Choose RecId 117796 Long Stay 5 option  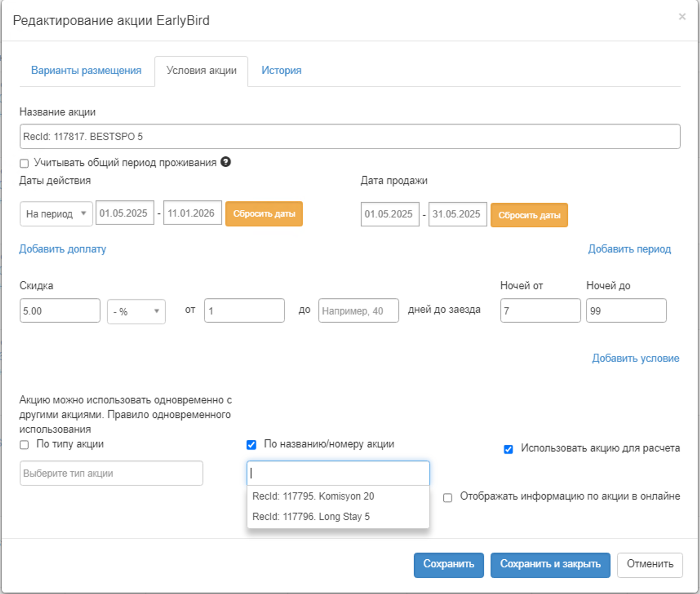point(311,516)
